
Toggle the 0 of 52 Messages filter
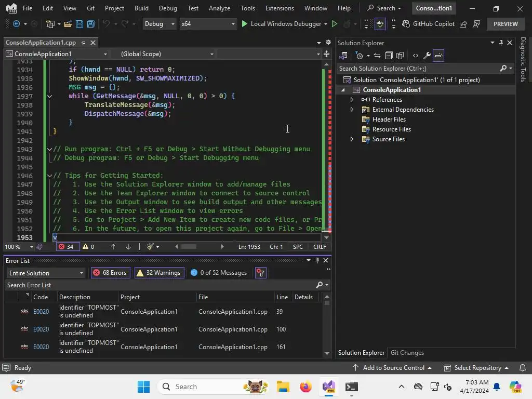(x=219, y=273)
